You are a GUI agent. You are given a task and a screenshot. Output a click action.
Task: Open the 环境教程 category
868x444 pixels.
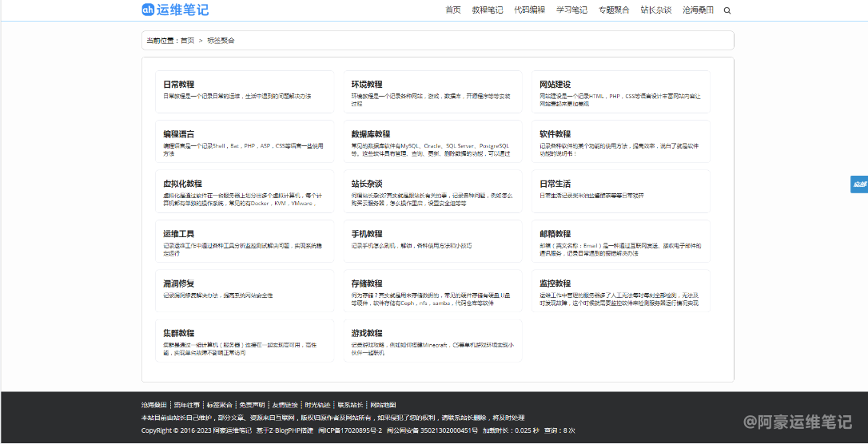pos(367,84)
